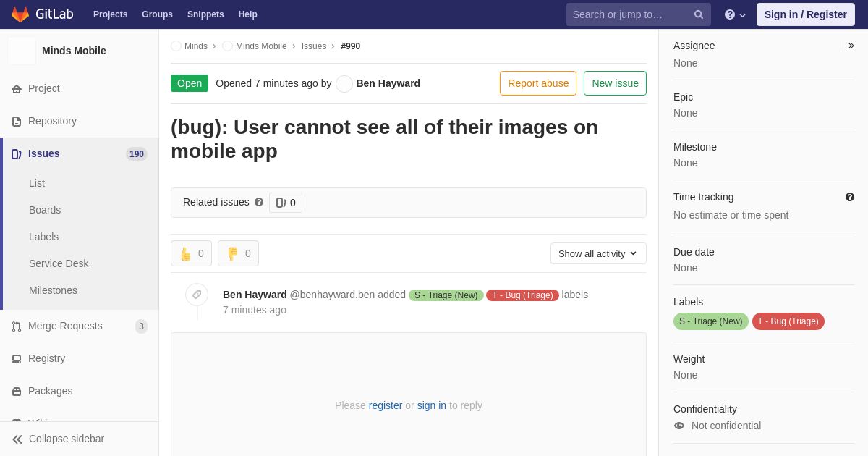868x456 pixels.
Task: Click the Registry sidebar menu label
Action: pos(47,358)
